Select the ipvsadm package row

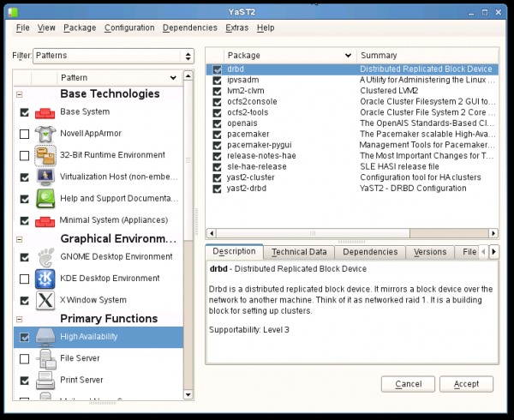tap(352, 81)
